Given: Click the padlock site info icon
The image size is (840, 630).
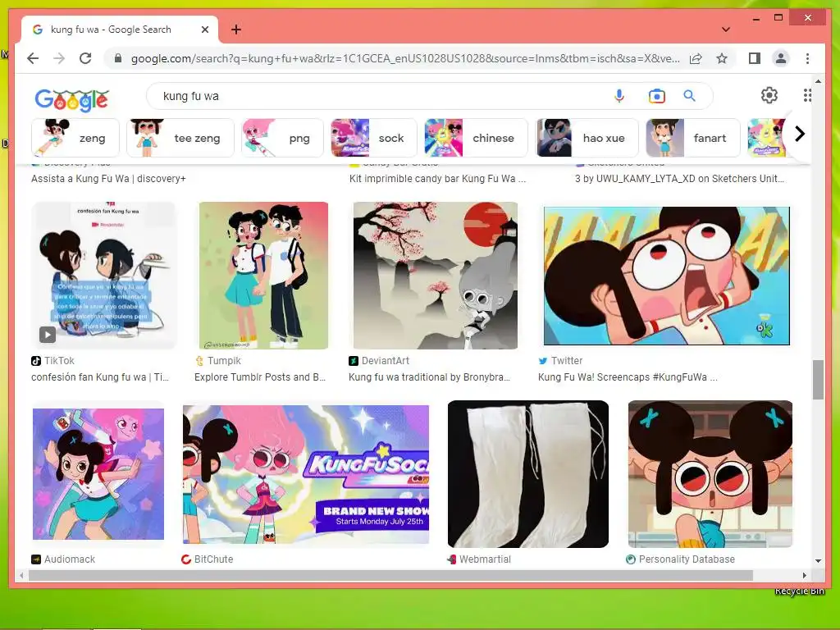Looking at the screenshot, I should (118, 58).
